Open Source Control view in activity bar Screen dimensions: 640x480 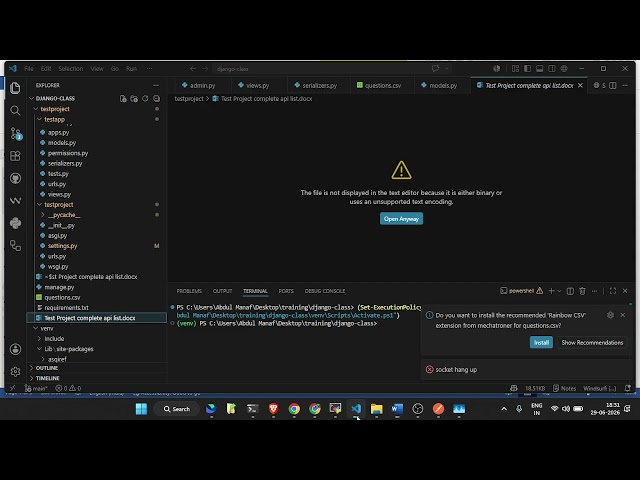[x=15, y=133]
